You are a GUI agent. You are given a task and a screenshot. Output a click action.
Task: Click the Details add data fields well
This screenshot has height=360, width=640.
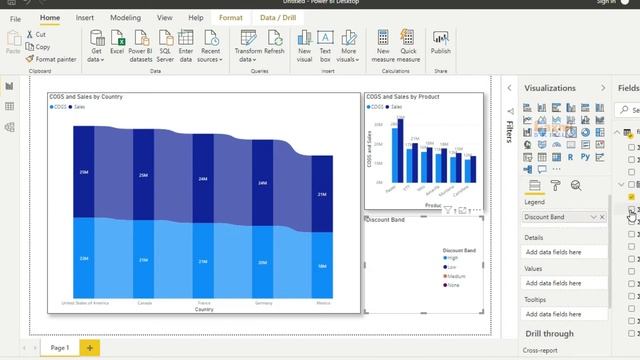[564, 252]
